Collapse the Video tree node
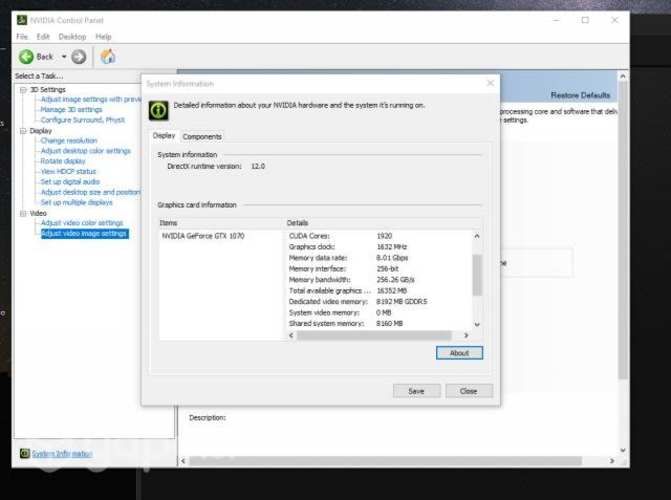 23,213
